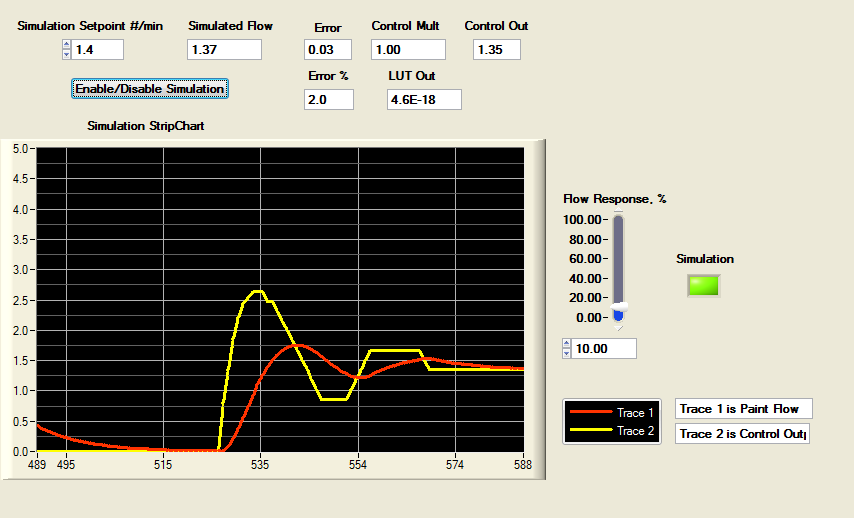Click the Flow Response slider top increment arrow
Screen dimensions: 854x518
point(618,211)
